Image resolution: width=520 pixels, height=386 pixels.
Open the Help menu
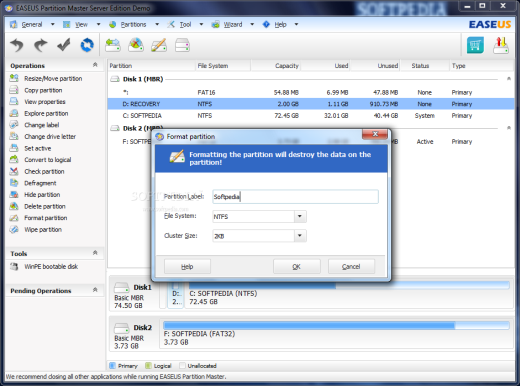click(x=280, y=24)
